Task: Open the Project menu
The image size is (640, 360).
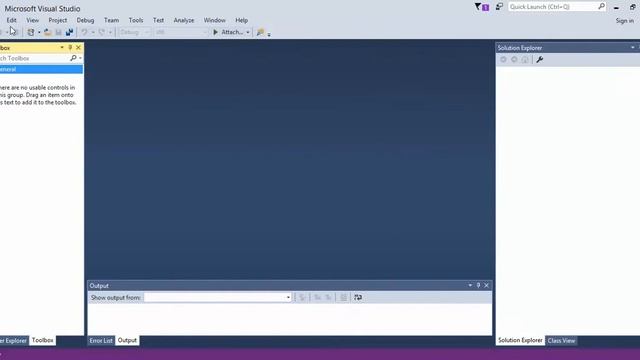Action: pos(58,20)
